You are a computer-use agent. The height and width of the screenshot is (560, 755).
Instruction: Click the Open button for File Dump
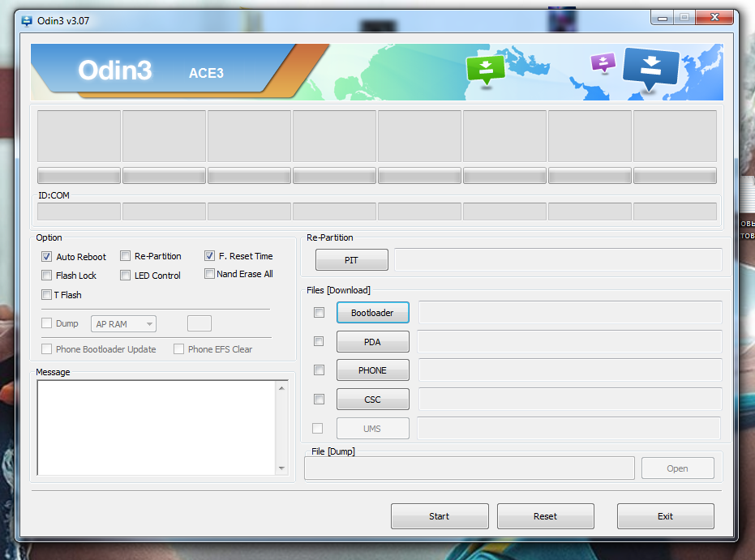677,468
